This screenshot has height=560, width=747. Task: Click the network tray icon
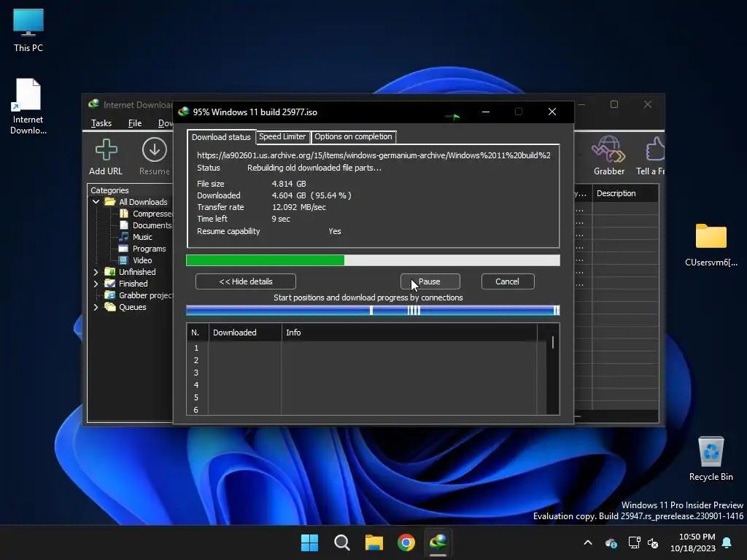[x=634, y=542]
